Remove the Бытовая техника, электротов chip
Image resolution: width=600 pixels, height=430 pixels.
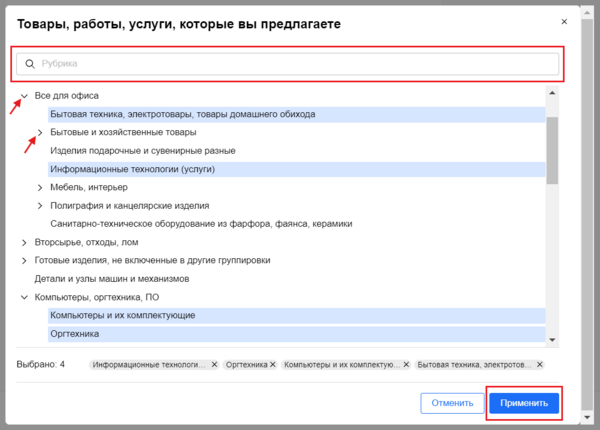point(540,365)
